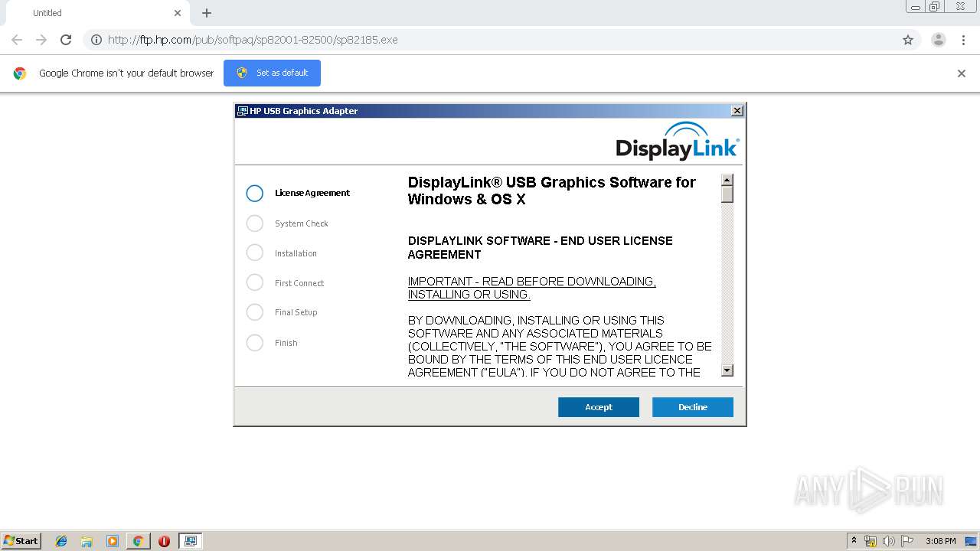
Task: Click the Chrome logo in the infobar
Action: pos(20,73)
